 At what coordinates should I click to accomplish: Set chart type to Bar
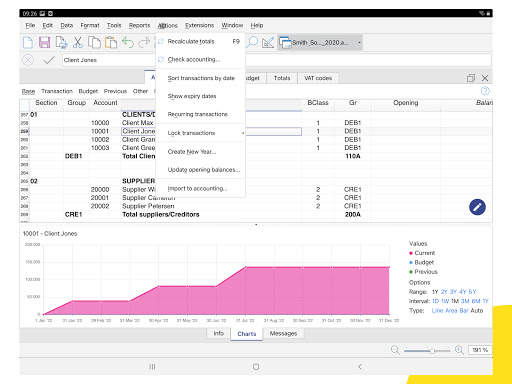point(464,310)
